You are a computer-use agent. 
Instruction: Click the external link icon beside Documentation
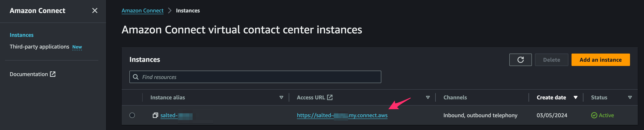[53, 74]
